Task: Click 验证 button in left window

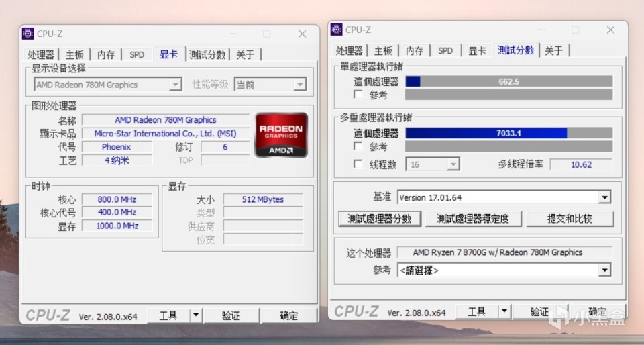Action: [231, 316]
